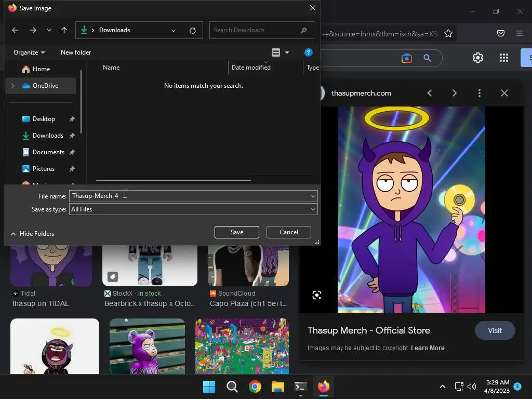Open the Terminal taskbar icon
The height and width of the screenshot is (399, 532).
[x=301, y=387]
